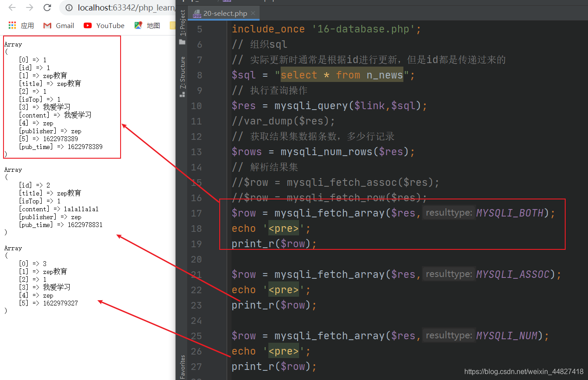Click the PHP file icon on 20-select.php tab

pyautogui.click(x=197, y=14)
